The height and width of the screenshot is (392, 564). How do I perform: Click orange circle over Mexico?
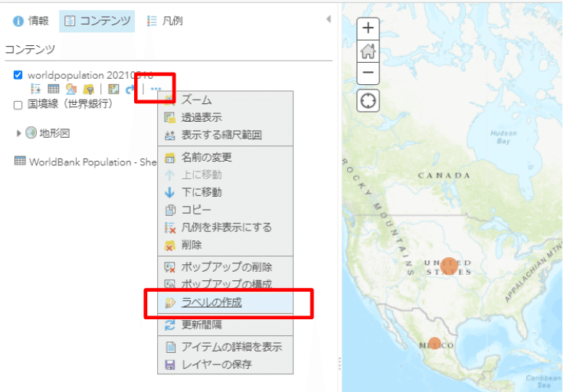(434, 344)
